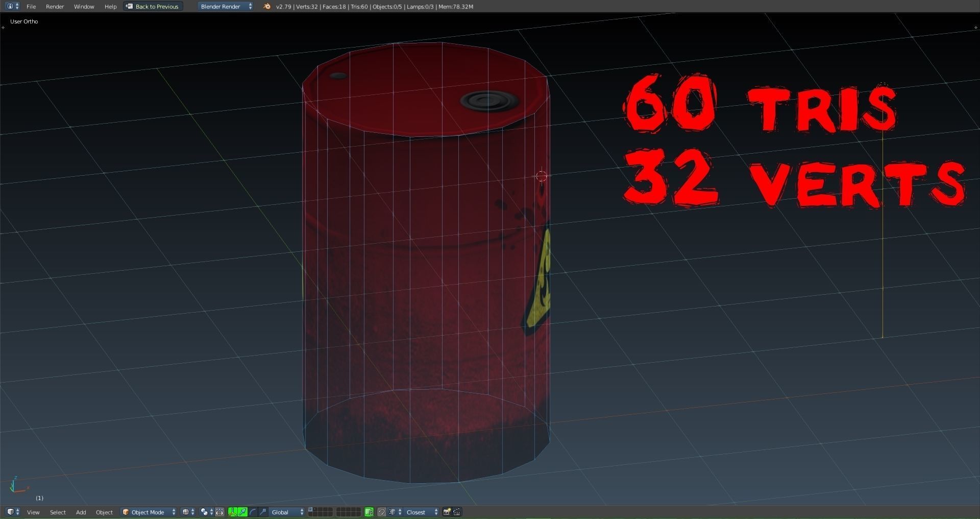Toggle the scene-lock icon beside the layers
980x519 pixels.
click(369, 512)
